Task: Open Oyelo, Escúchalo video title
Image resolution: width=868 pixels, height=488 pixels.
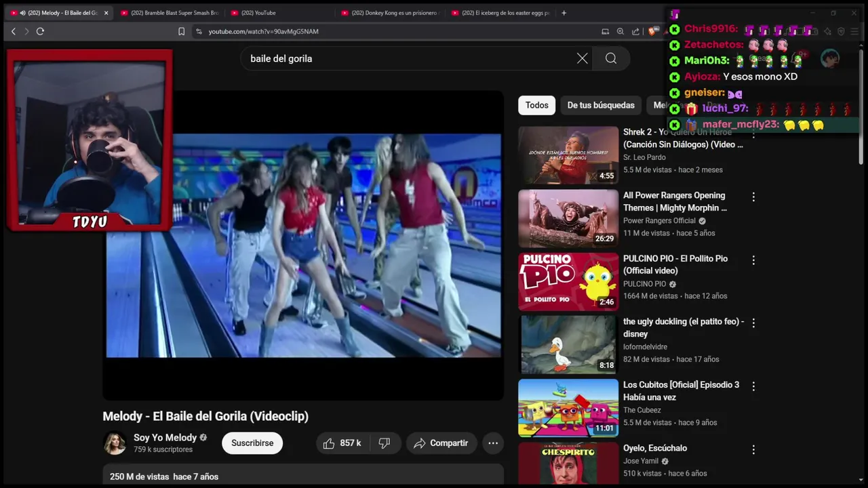Action: pyautogui.click(x=655, y=448)
